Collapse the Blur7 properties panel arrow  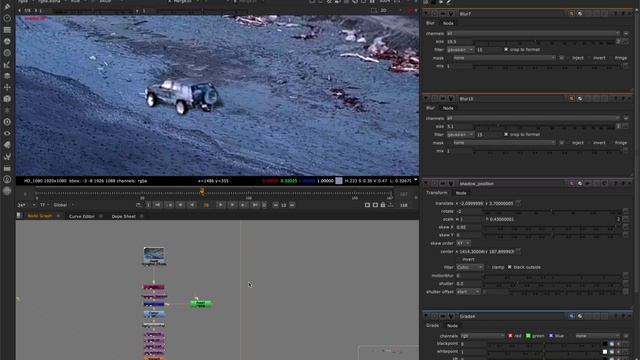pos(426,14)
